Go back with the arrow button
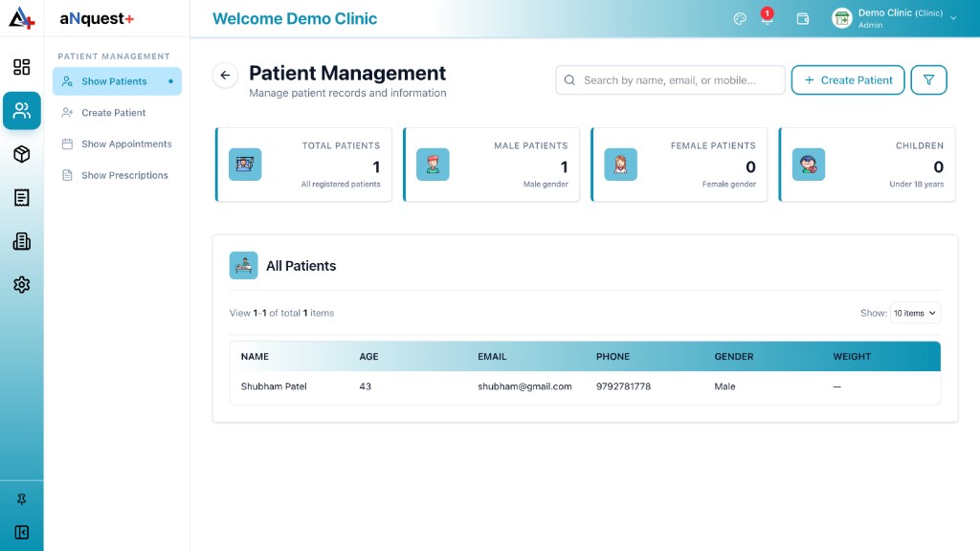980x551 pixels. coord(225,76)
